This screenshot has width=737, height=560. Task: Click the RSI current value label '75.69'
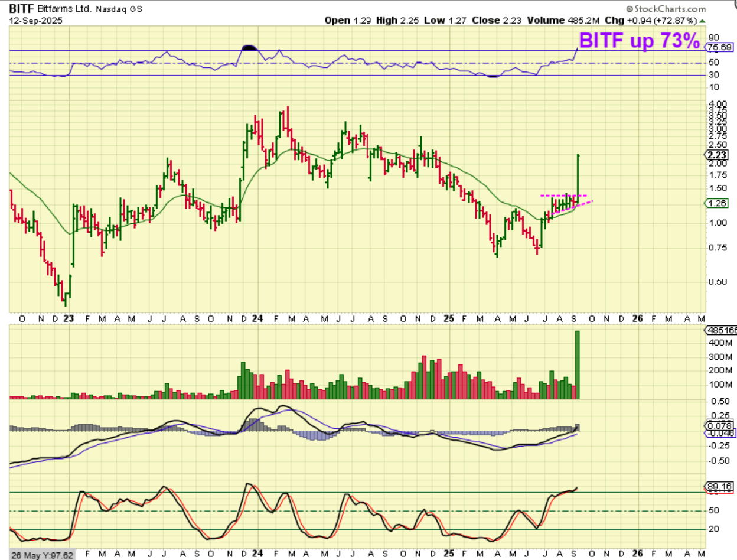coord(719,47)
